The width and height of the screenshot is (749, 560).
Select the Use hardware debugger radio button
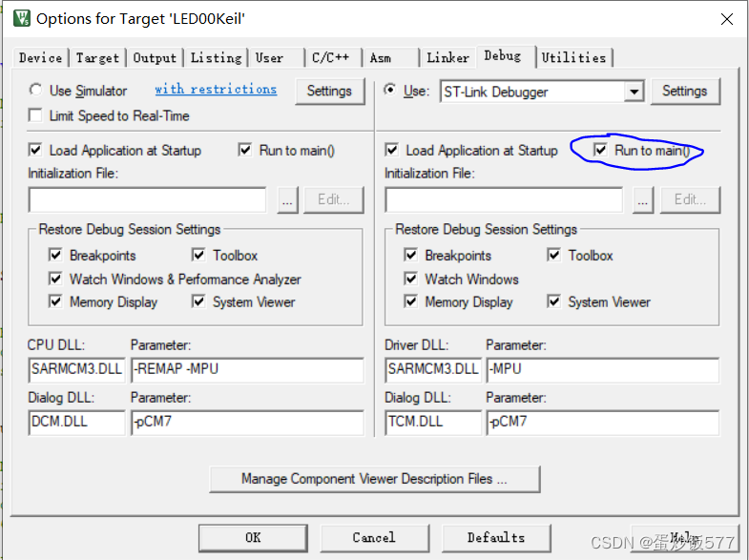pyautogui.click(x=390, y=90)
